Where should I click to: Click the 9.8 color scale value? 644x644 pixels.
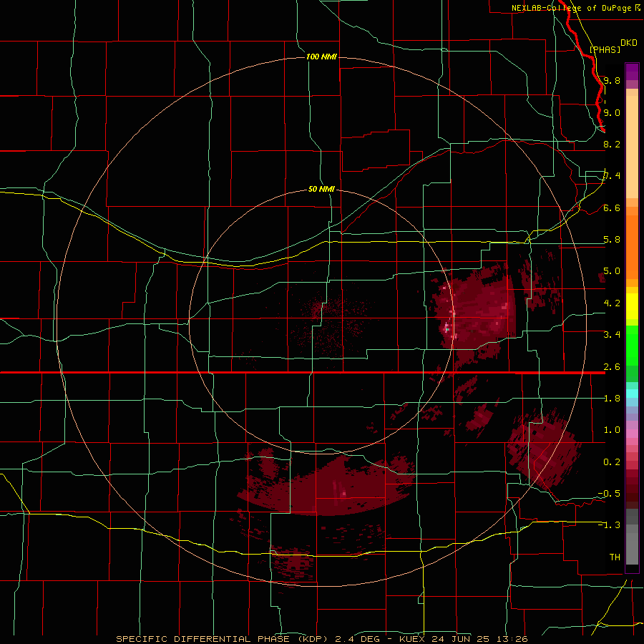[x=612, y=80]
